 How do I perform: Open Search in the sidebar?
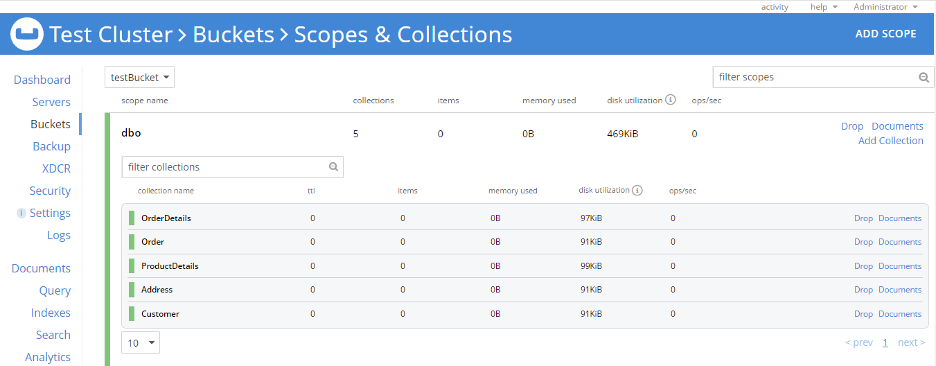(53, 335)
